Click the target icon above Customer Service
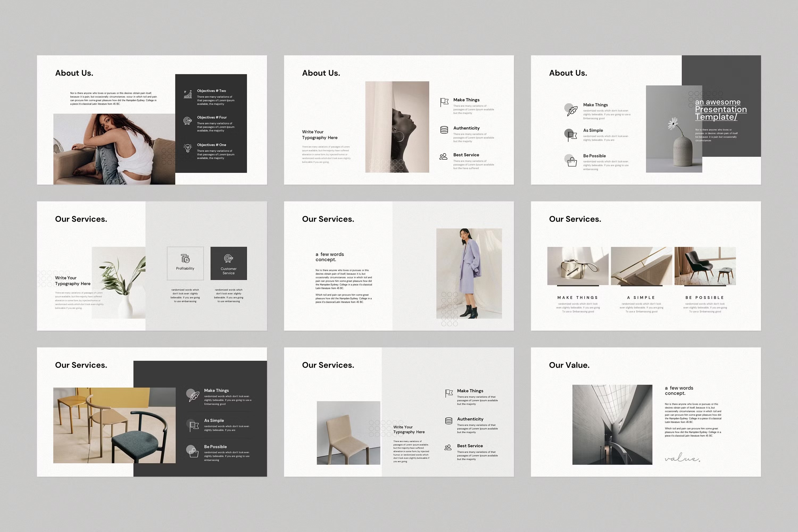 coord(229,259)
